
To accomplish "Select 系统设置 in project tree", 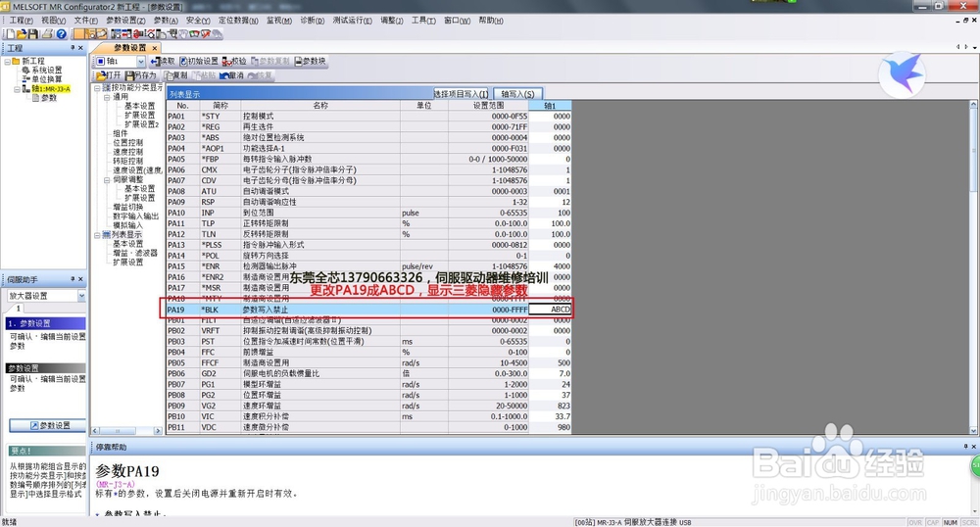I will (x=47, y=70).
